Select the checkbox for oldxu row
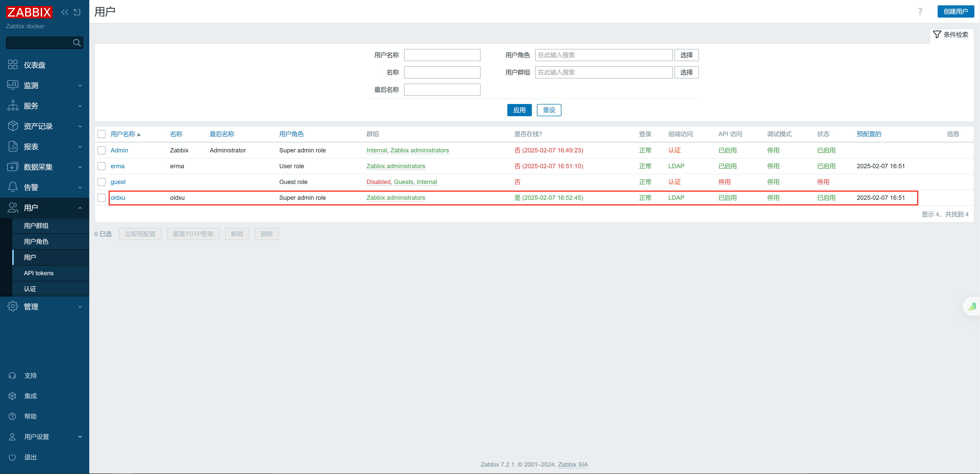The image size is (980, 474). point(102,198)
